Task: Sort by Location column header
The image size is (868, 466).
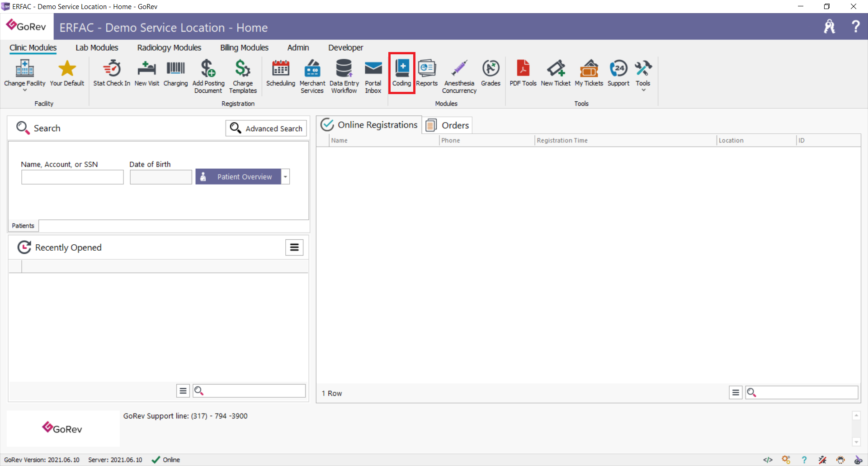Action: (x=756, y=140)
